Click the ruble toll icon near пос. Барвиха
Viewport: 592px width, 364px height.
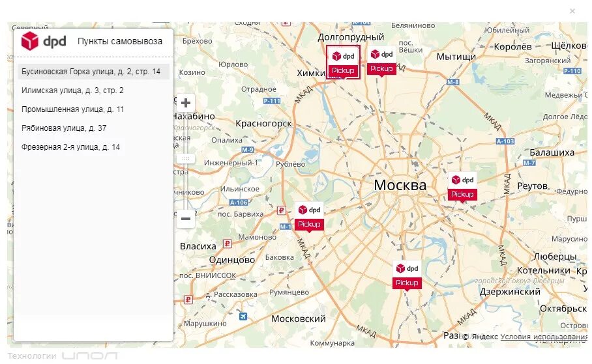click(x=281, y=210)
